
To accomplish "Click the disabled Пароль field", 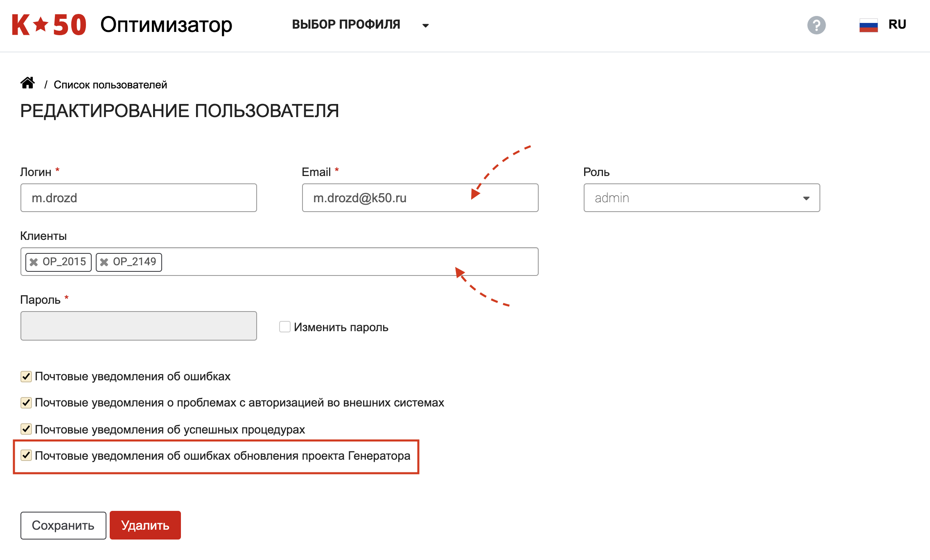I will 139,326.
